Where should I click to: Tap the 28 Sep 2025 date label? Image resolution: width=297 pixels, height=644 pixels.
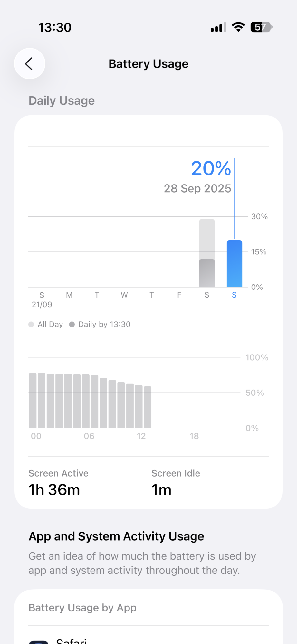click(197, 188)
